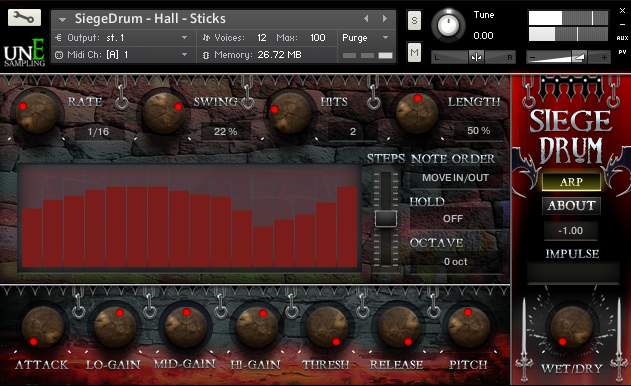Image resolution: width=631 pixels, height=386 pixels.
Task: Click the RELEASE knob
Action: point(398,326)
